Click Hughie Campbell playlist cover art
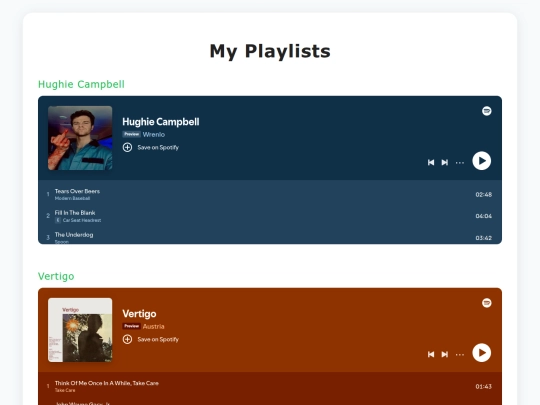This screenshot has width=540, height=405. pos(80,138)
